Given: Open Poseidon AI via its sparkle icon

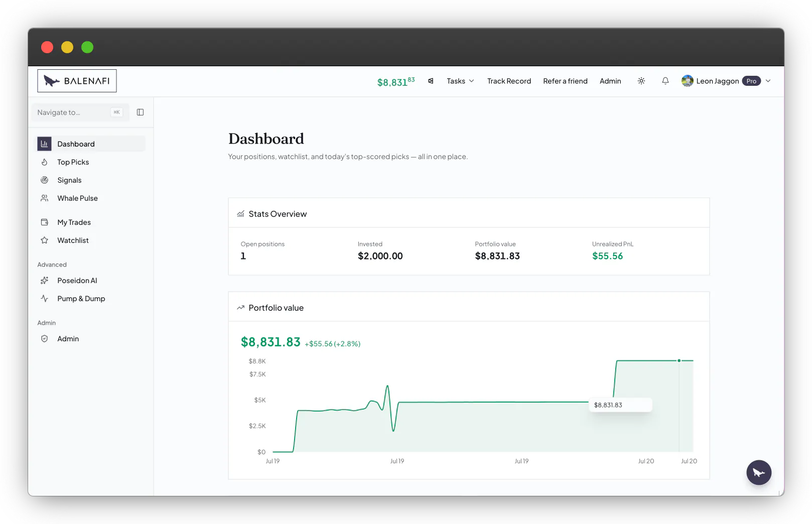Looking at the screenshot, I should click(45, 281).
